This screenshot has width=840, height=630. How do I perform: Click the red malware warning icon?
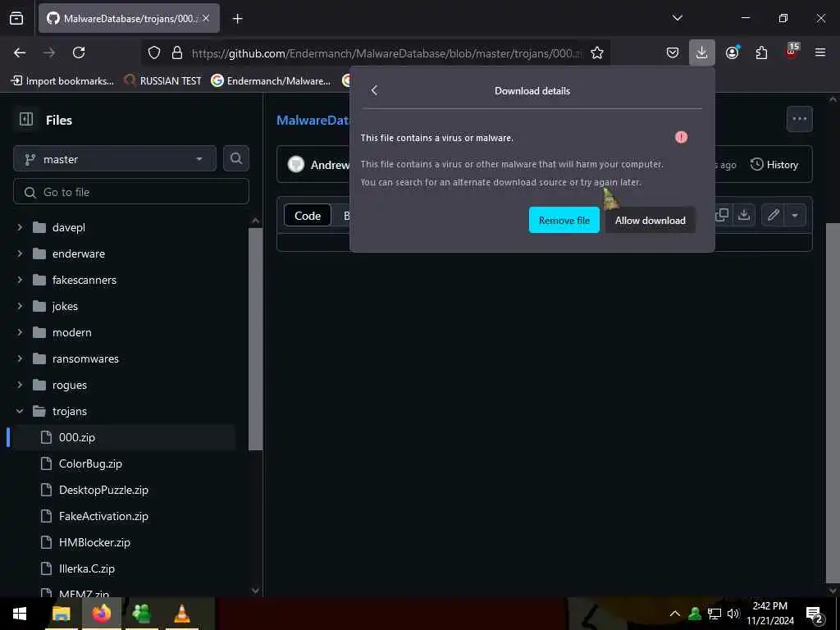[x=681, y=137]
